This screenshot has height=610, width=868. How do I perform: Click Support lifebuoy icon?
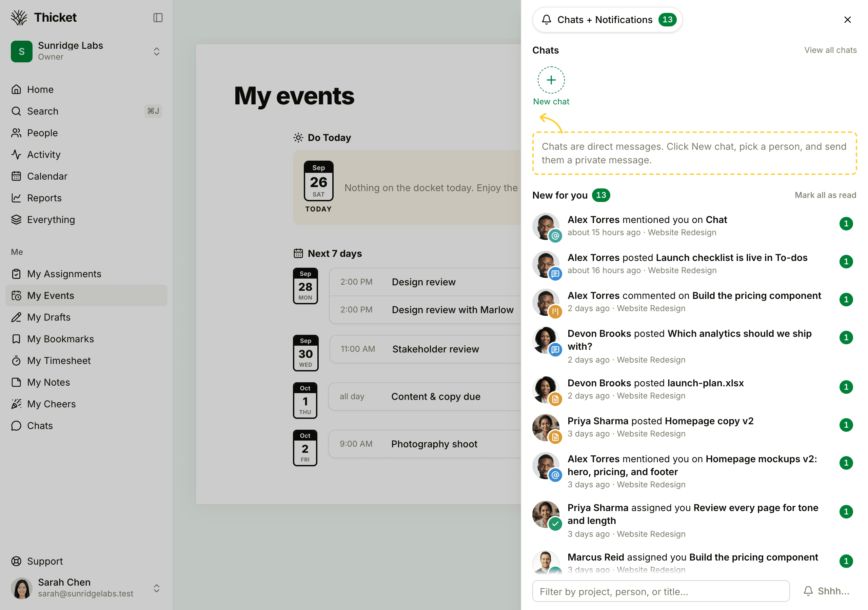tap(16, 561)
